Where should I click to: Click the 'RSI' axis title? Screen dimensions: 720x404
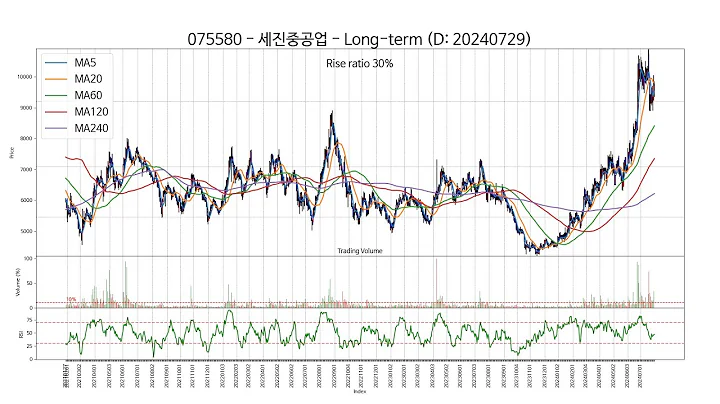21,334
